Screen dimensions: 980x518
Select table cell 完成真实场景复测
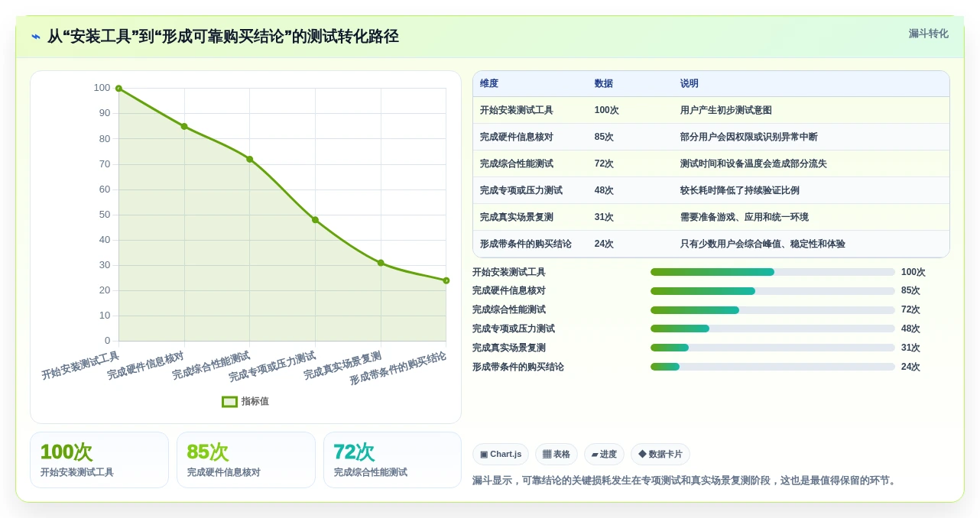click(517, 218)
